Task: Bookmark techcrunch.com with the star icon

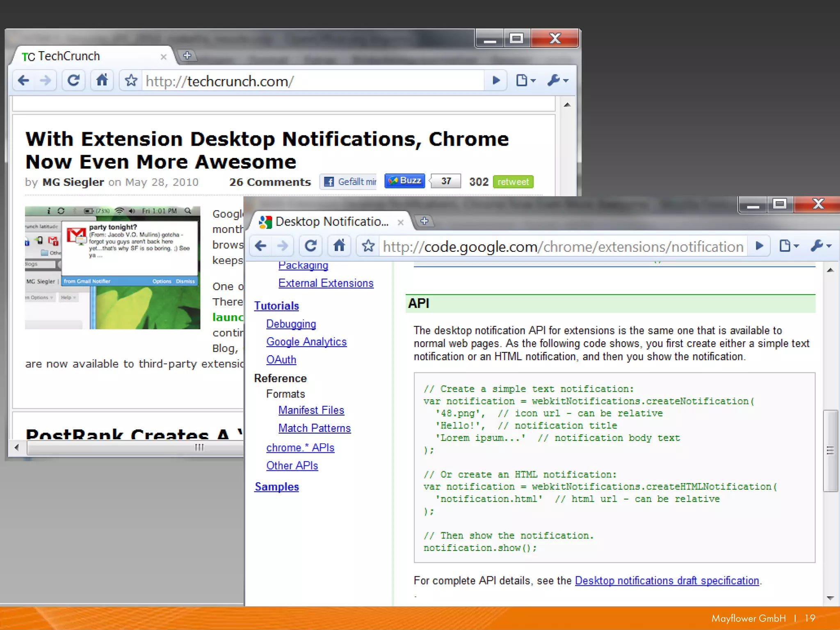Action: 131,80
